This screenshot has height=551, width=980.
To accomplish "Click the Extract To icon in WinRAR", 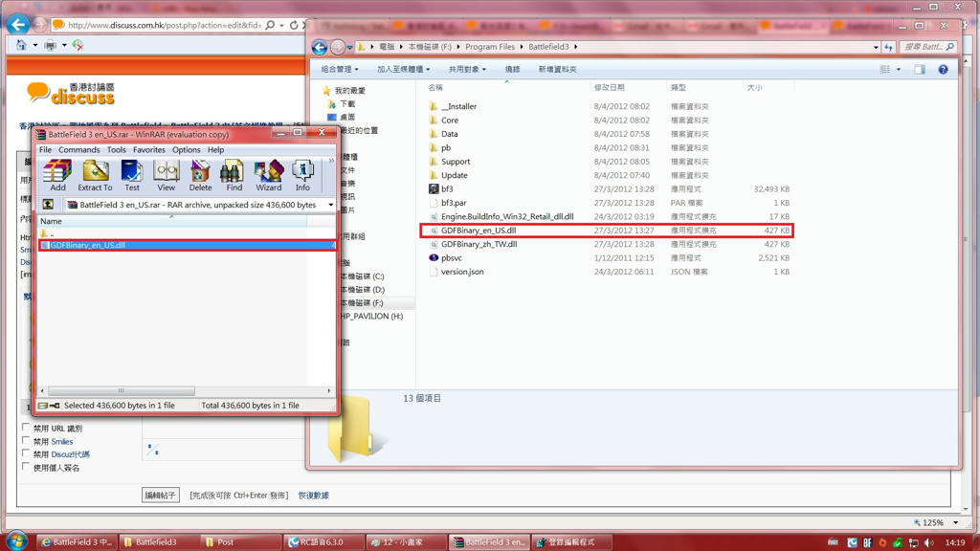I will click(95, 175).
